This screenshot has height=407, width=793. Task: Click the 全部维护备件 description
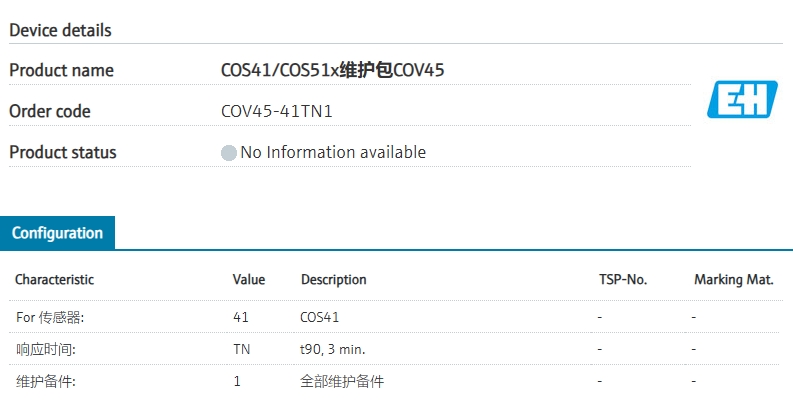342,381
